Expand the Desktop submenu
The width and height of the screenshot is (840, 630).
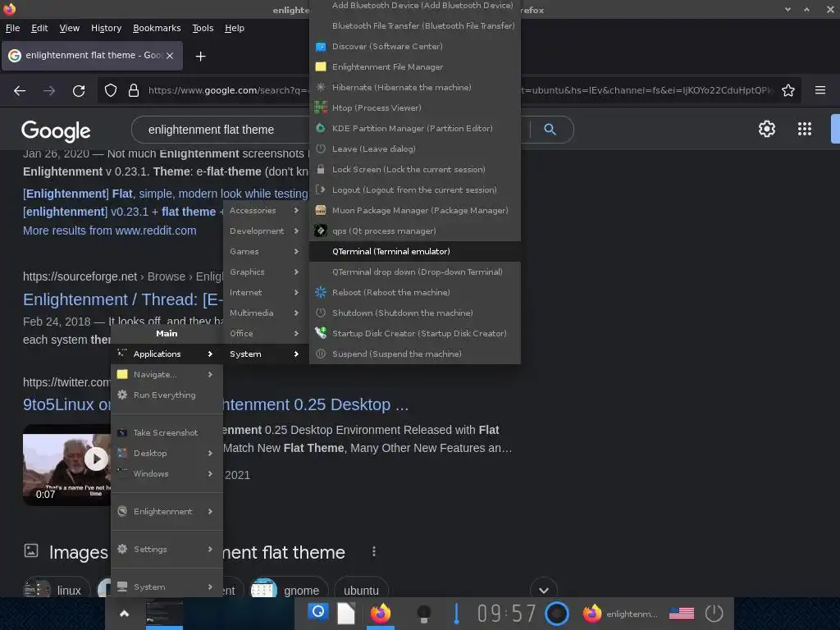(167, 453)
